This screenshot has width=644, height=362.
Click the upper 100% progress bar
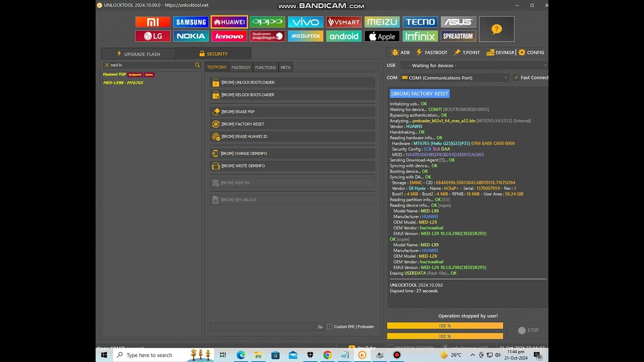tap(445, 326)
